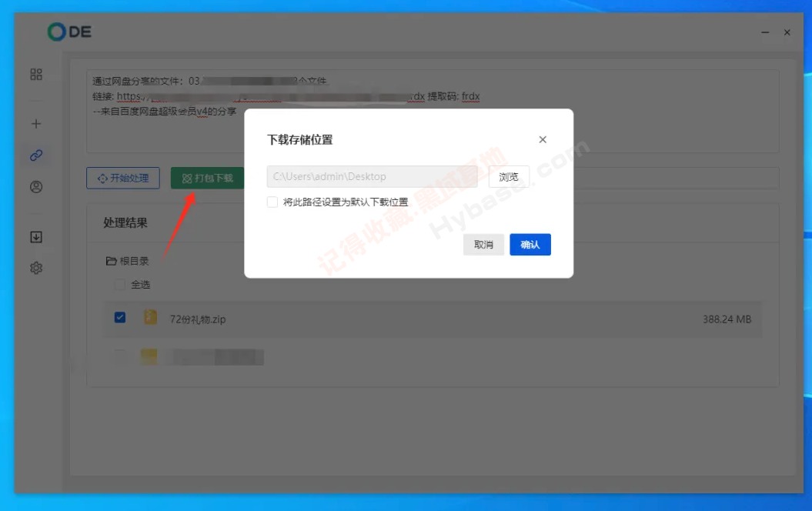
Task: Open the user account icon in sidebar
Action: point(36,187)
